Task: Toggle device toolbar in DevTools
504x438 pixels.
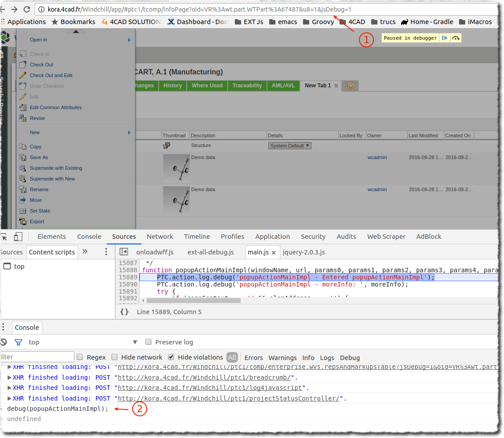Action: [18, 237]
